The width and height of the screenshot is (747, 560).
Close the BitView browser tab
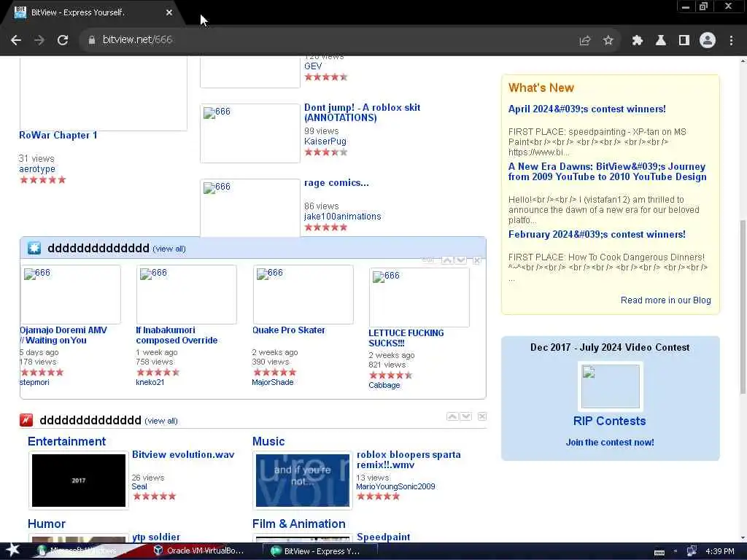(169, 13)
